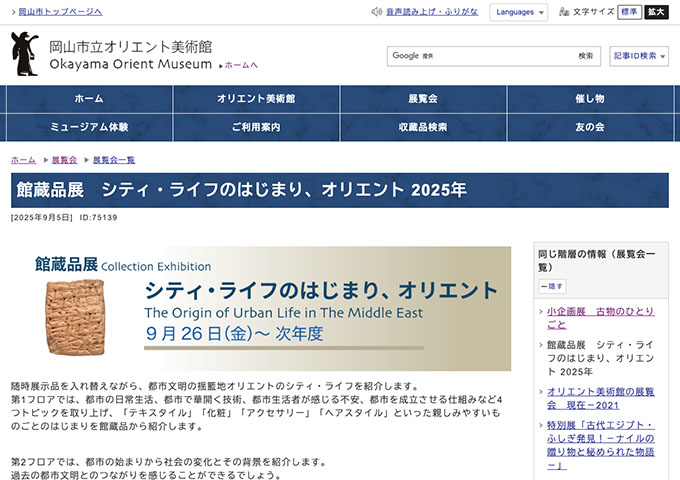Set text size to 拡大
Screen dimensions: 680x480
656,12
